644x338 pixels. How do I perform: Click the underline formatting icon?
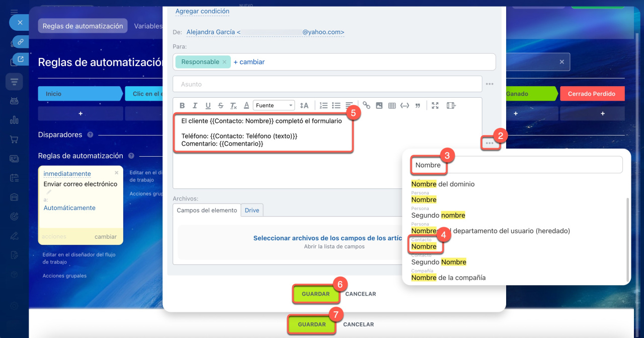click(x=208, y=105)
